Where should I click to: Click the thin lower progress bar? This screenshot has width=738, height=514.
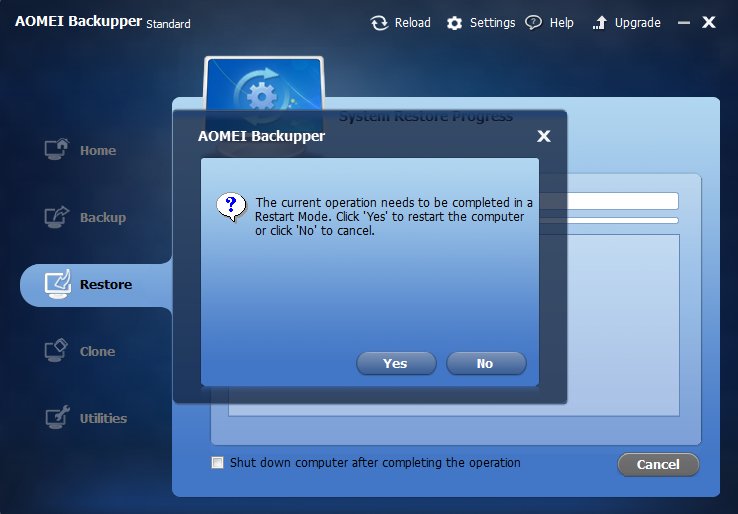pos(608,220)
